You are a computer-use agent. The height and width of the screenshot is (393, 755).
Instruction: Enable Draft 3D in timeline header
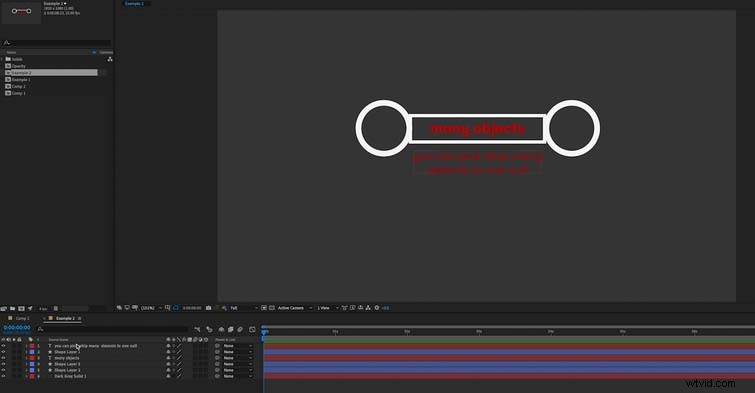[209, 329]
